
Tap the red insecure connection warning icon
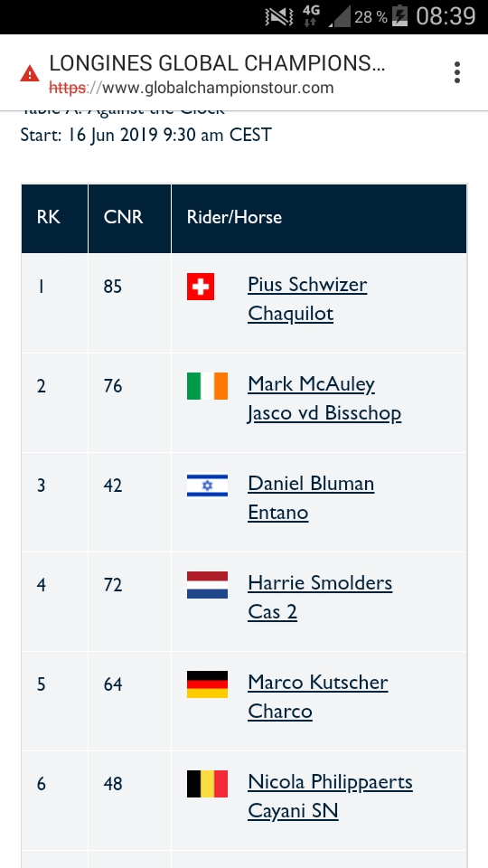pyautogui.click(x=30, y=73)
